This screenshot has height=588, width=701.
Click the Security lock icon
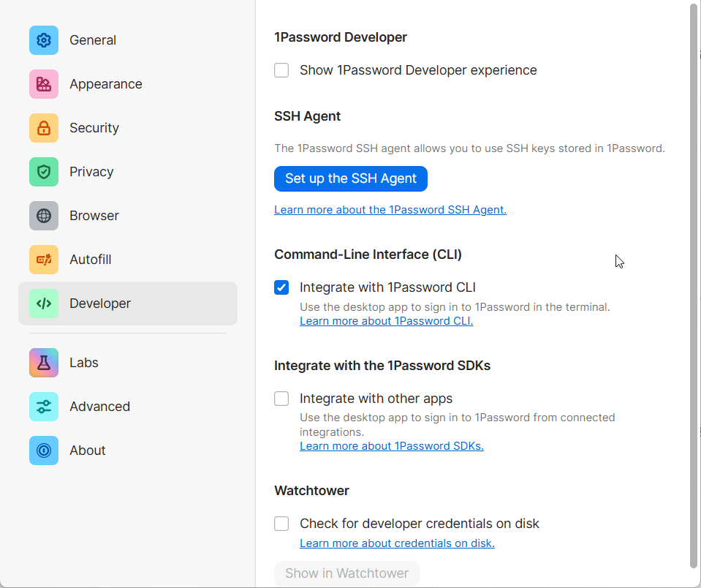point(44,128)
